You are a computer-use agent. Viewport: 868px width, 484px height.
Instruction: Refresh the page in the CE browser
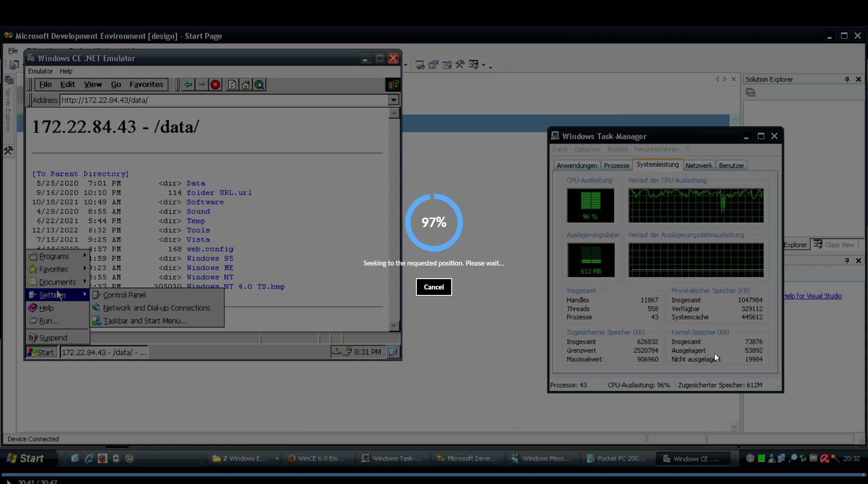coord(232,85)
